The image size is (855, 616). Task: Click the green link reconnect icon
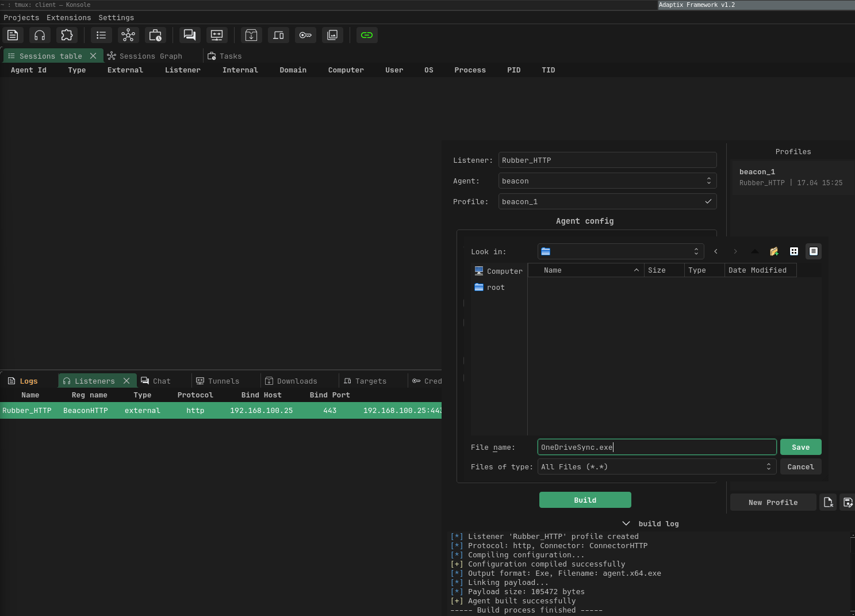[x=366, y=35]
